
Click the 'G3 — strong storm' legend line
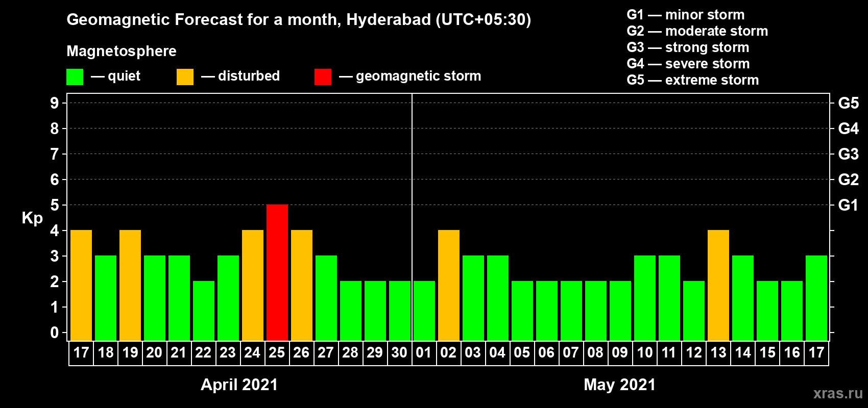pos(688,47)
